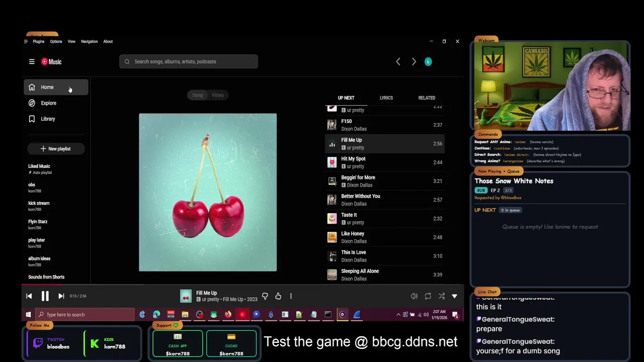Skip to the next track
The height and width of the screenshot is (362, 644).
(61, 296)
